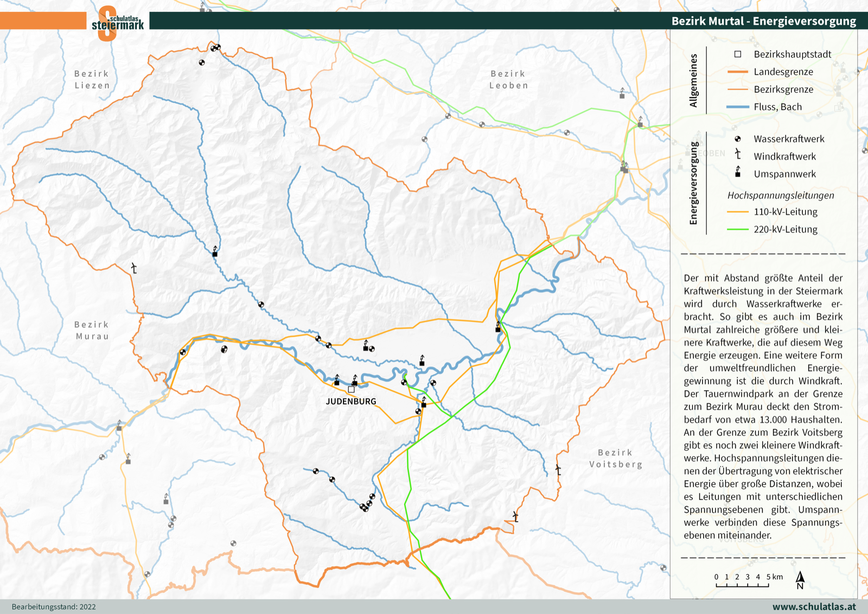The height and width of the screenshot is (614, 868).
Task: Select the square capital marker above JUDENBURG
Action: click(351, 389)
